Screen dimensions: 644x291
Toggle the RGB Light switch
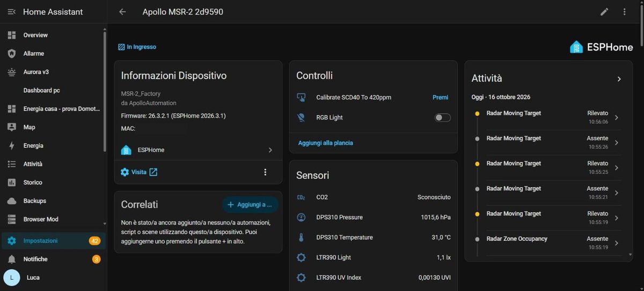(x=442, y=117)
